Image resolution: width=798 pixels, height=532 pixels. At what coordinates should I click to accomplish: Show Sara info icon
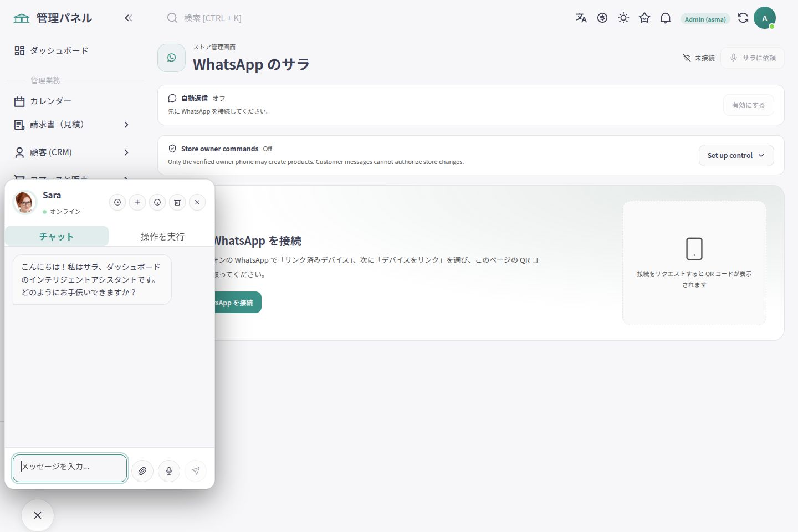click(157, 202)
